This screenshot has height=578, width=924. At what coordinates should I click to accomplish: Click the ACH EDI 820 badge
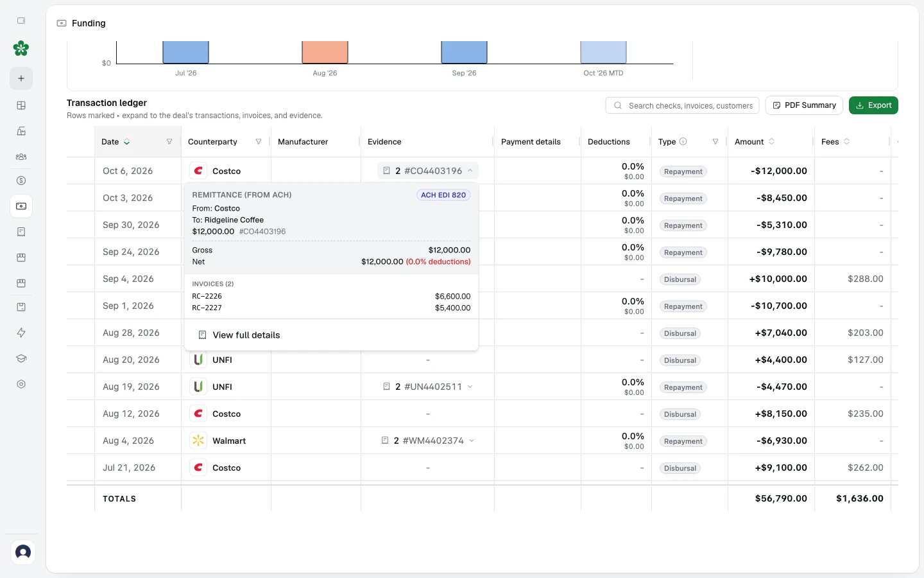click(x=443, y=195)
